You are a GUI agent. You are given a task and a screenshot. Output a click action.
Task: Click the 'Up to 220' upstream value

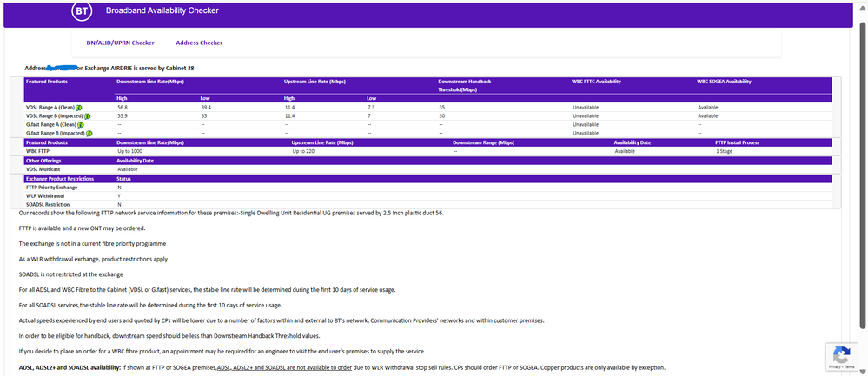click(303, 151)
